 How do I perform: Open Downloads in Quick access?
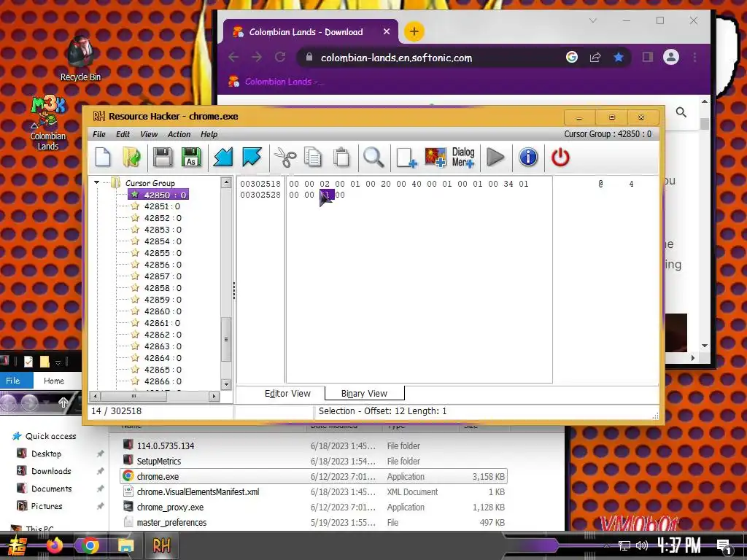coord(51,471)
